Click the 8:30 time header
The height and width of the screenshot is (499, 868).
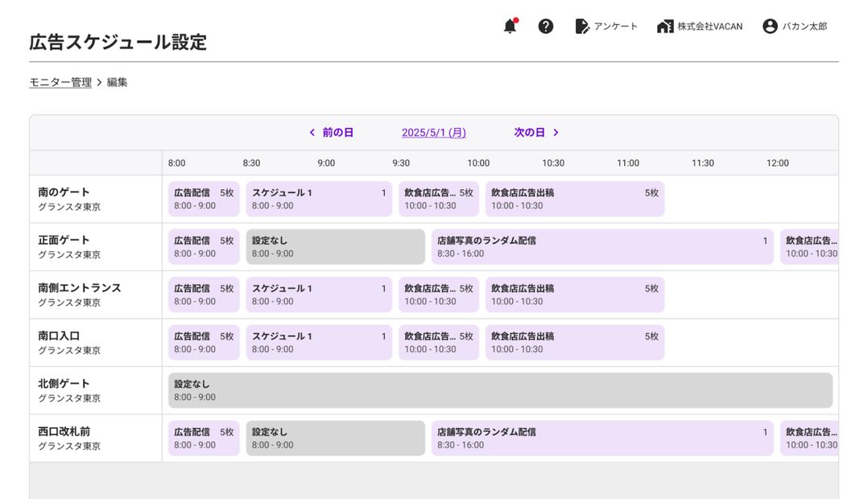[251, 163]
